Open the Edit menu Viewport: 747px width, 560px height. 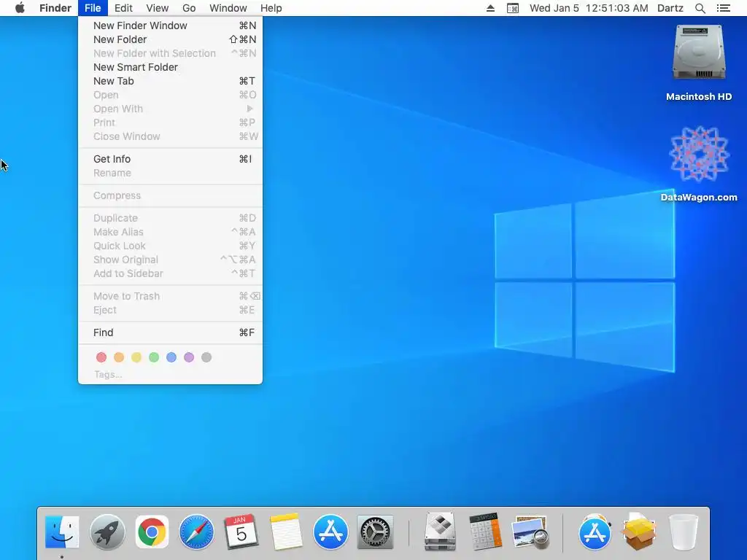tap(123, 8)
